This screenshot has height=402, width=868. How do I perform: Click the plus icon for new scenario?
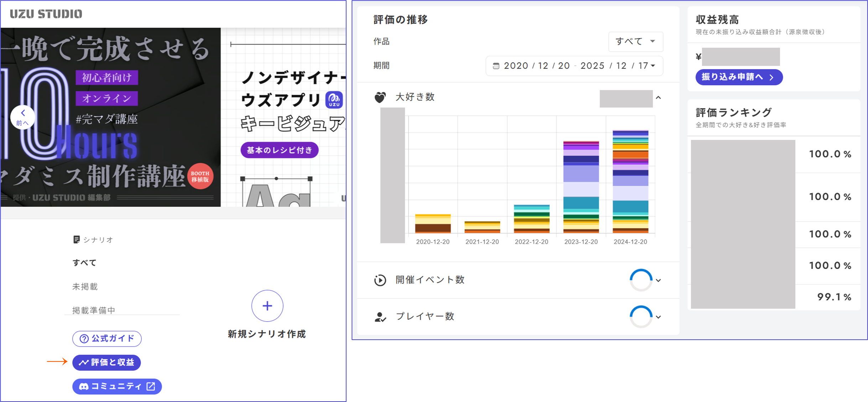pyautogui.click(x=267, y=306)
